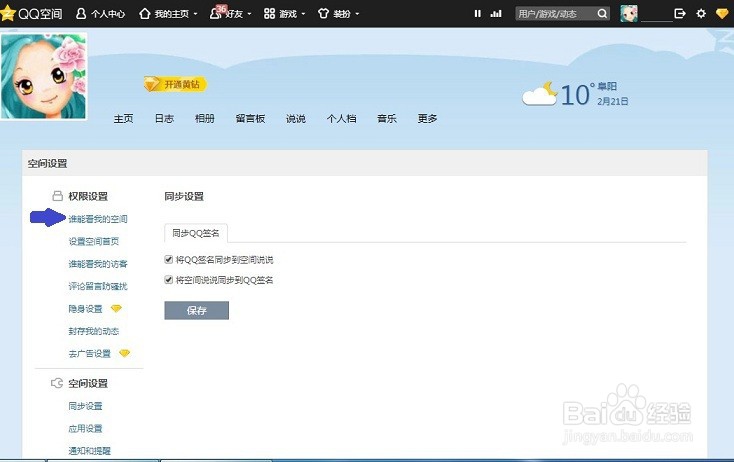Click 谁能看我的空间 link

pos(98,219)
